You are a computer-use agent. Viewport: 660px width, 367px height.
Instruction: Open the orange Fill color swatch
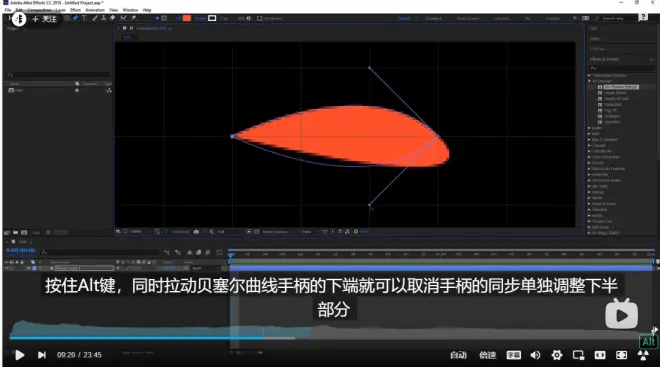(187, 18)
